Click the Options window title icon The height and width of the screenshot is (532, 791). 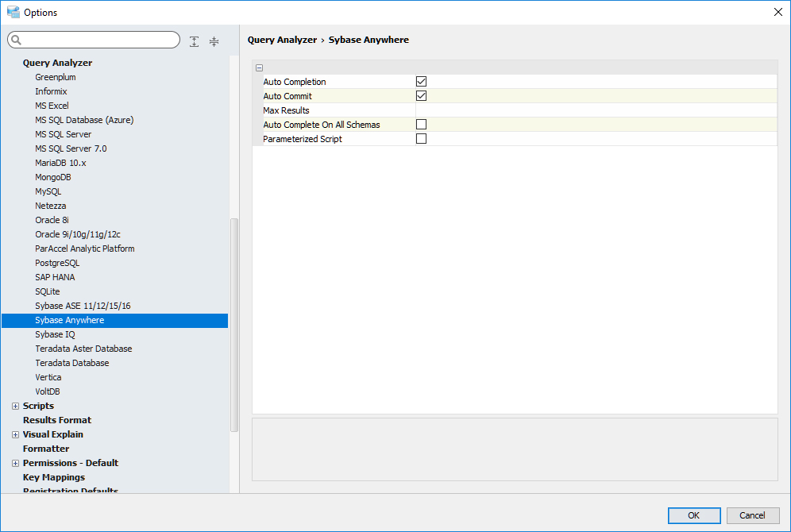[x=13, y=12]
